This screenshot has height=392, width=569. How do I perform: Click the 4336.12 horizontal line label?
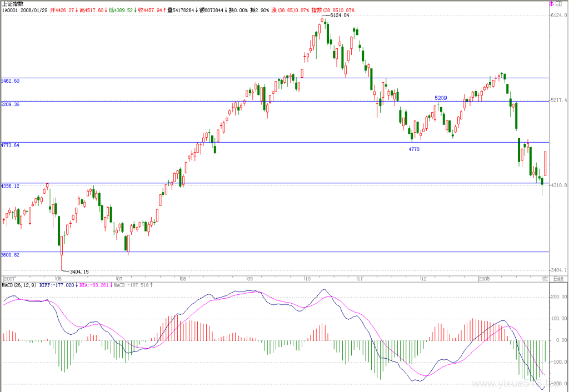(10, 185)
